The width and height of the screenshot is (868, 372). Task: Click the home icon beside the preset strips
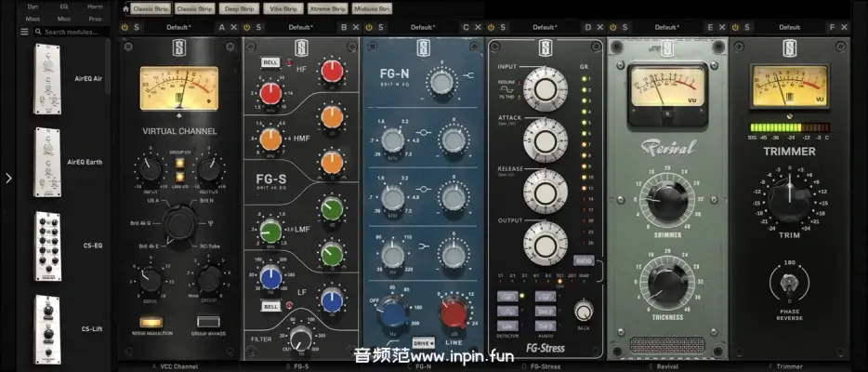[x=125, y=8]
